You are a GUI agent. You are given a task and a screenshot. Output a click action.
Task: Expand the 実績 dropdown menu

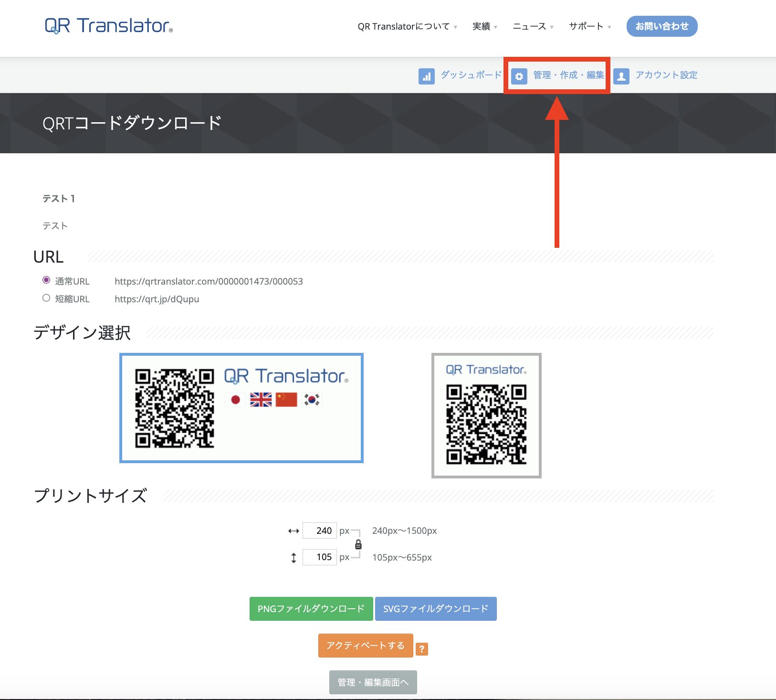point(485,26)
